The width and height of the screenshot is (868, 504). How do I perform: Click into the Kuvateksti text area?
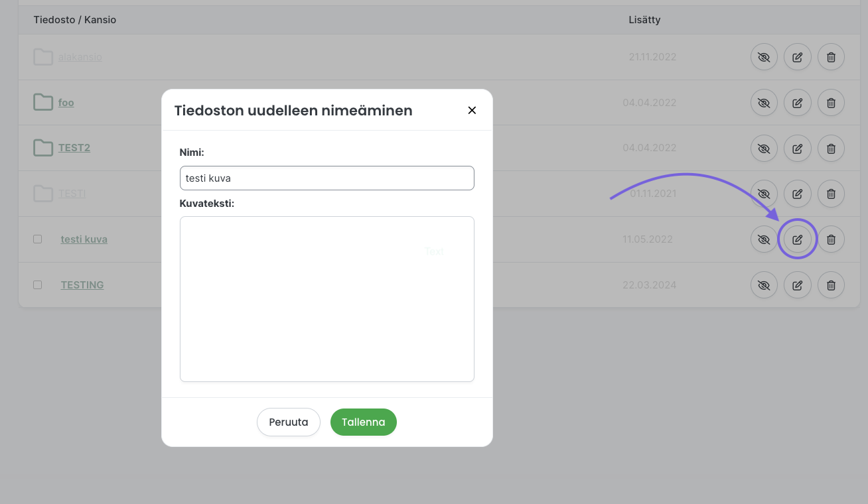[x=327, y=299]
